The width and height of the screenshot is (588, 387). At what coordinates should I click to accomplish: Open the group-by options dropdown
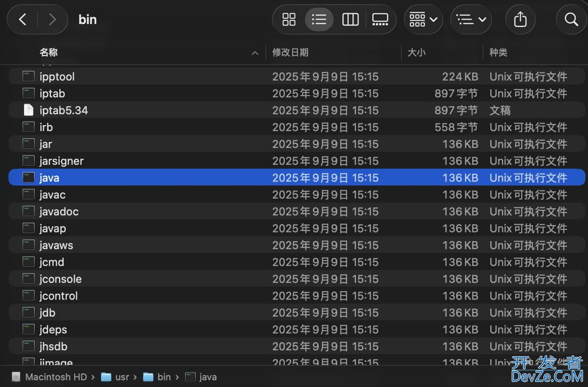coord(423,20)
